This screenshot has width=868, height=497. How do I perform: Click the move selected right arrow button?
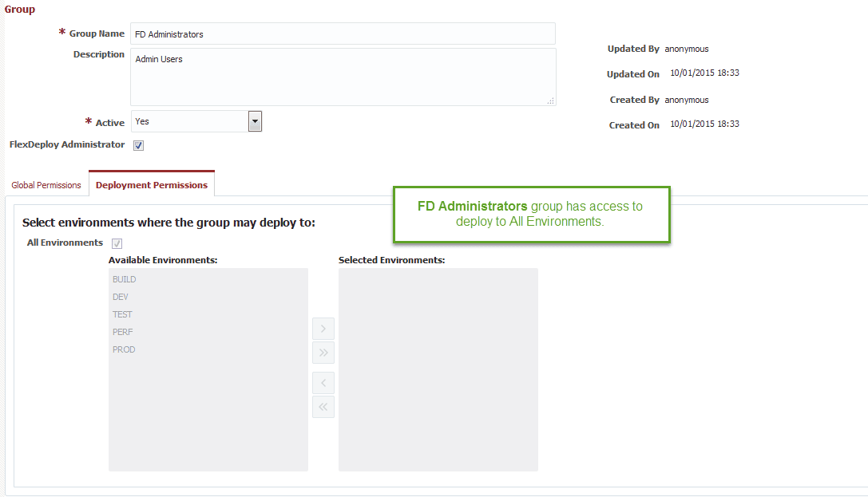tap(323, 329)
